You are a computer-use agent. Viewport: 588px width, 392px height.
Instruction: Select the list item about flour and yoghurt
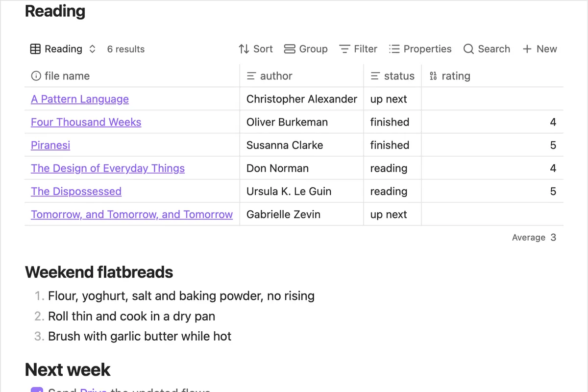coord(181,296)
